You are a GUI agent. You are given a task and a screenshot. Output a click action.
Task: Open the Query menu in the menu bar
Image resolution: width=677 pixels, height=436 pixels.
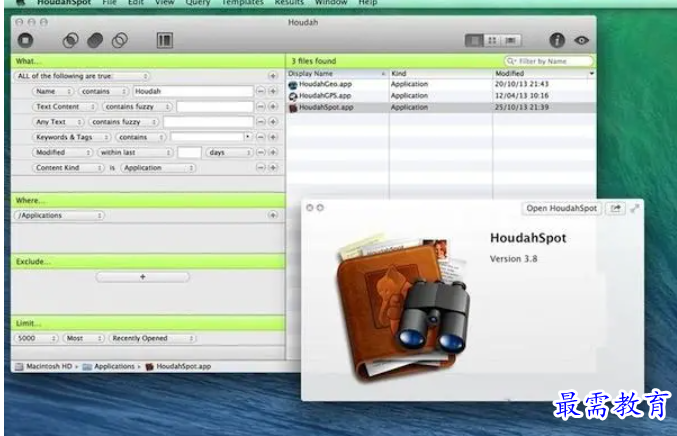pos(198,3)
